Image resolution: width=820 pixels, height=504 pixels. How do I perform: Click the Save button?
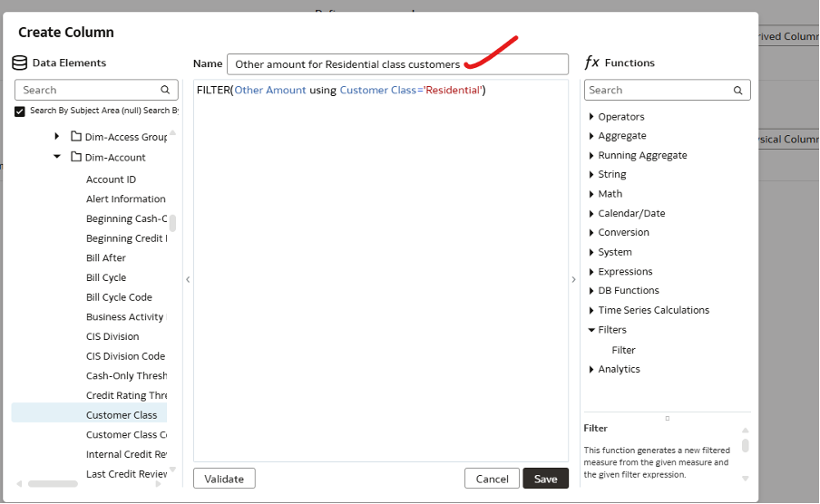pos(545,479)
